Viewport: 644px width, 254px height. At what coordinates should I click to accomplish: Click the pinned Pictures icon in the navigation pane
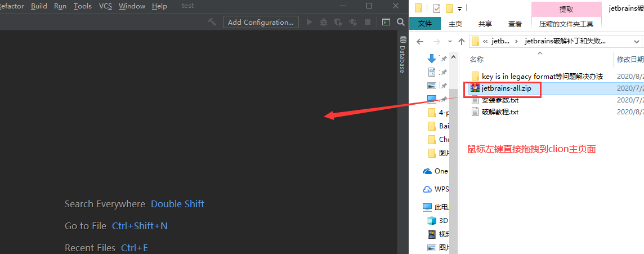(x=431, y=86)
